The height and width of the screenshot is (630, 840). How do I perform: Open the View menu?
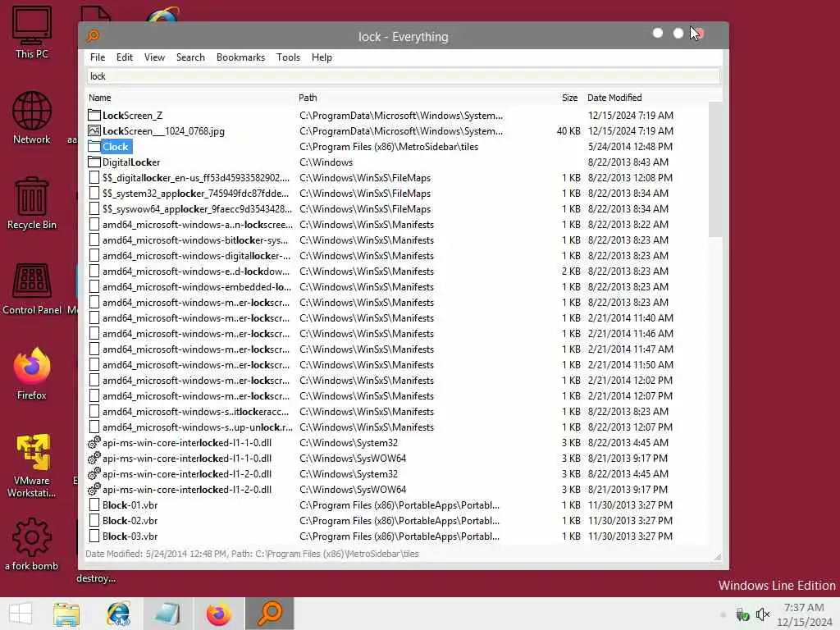(154, 57)
